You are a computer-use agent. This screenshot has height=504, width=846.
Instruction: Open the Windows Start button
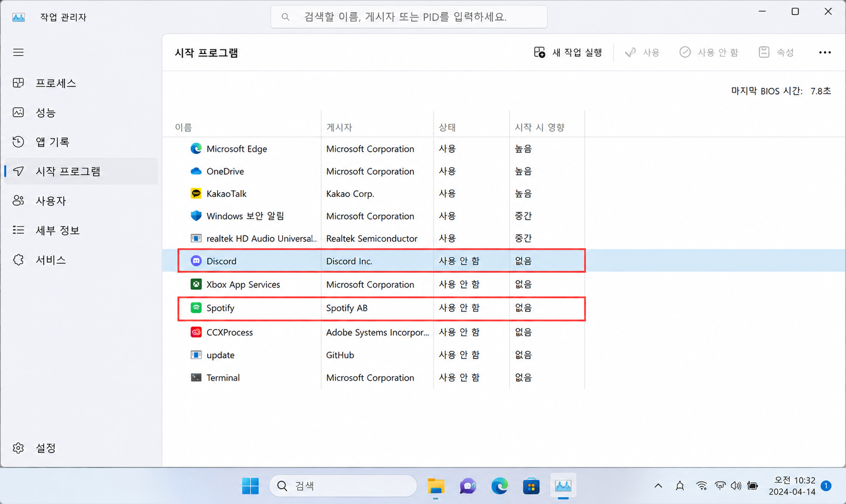coord(250,486)
